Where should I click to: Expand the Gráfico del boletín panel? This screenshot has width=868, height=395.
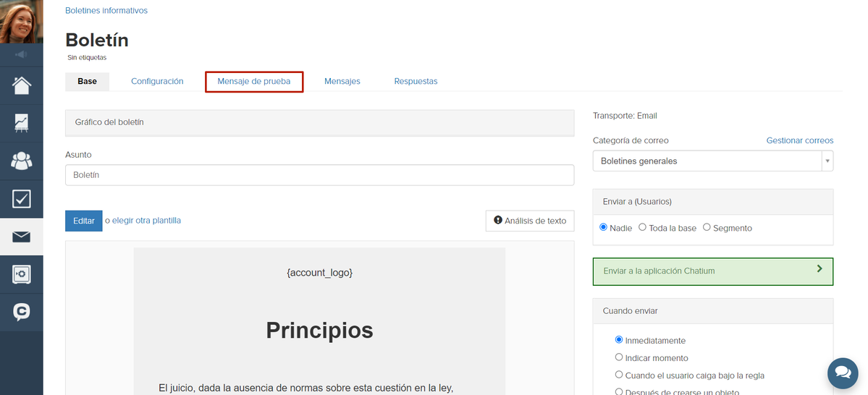(x=319, y=122)
